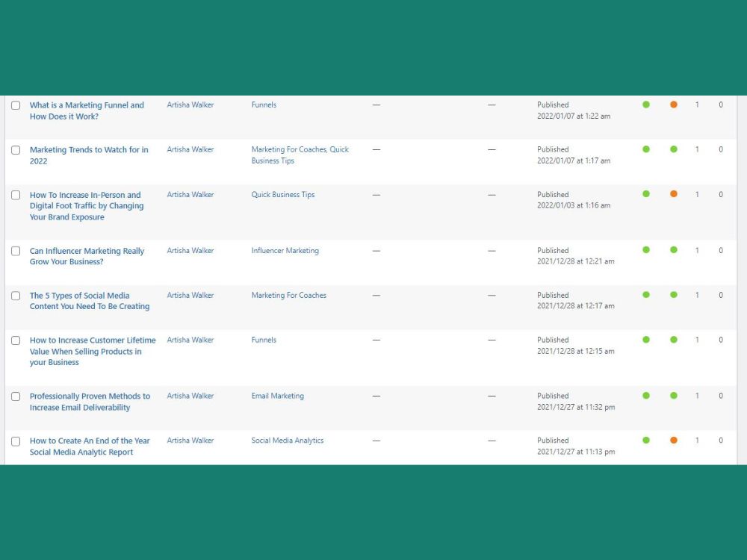Tick the Customer Lifetime Value post checkbox

(16, 340)
